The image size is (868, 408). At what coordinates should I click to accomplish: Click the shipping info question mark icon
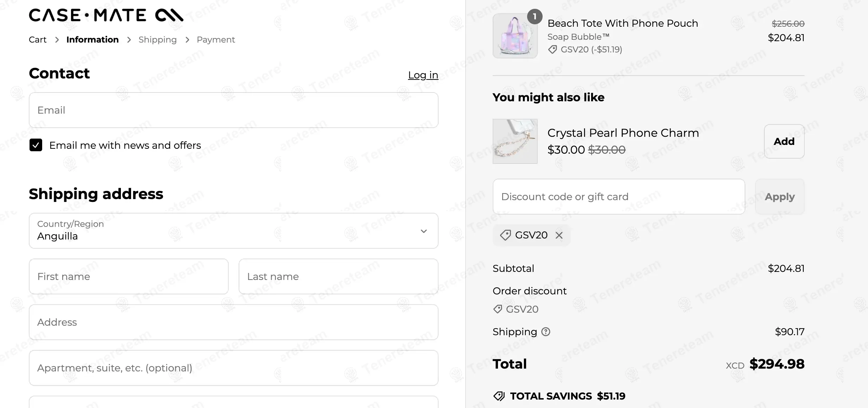545,332
